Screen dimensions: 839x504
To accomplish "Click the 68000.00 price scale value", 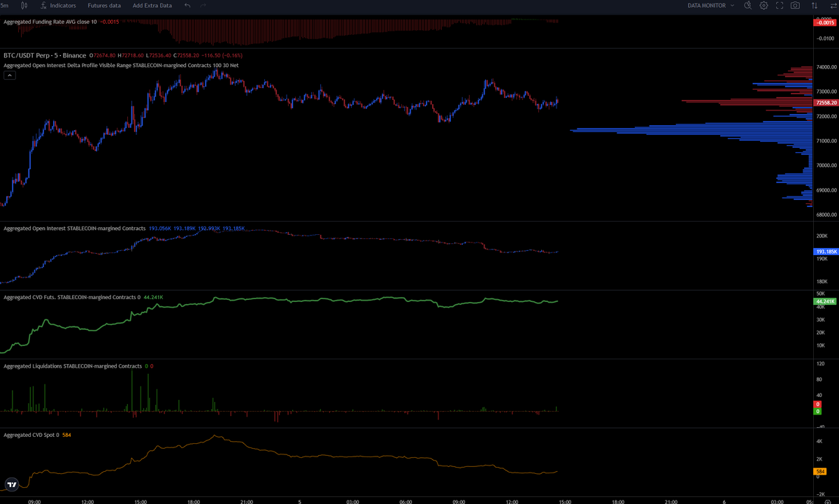I will (x=826, y=215).
